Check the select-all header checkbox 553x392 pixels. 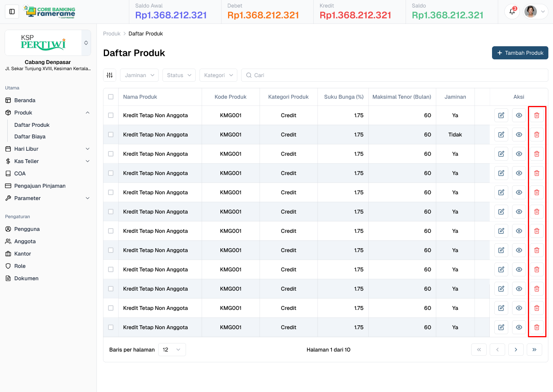pos(111,97)
